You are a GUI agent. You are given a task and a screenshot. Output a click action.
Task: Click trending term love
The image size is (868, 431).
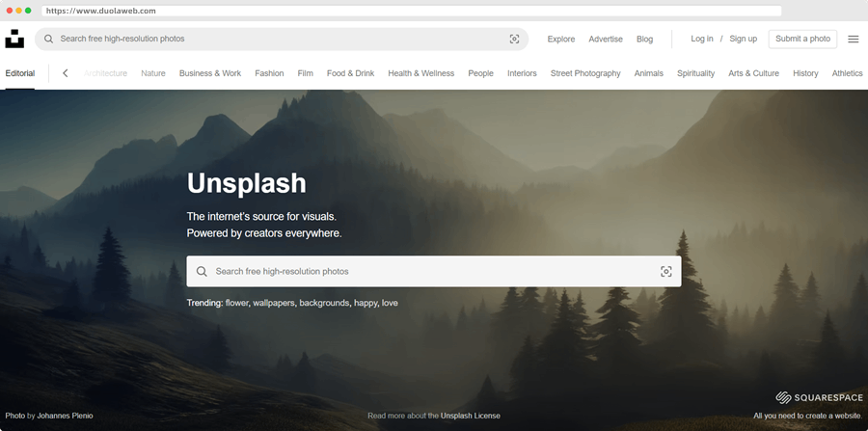tap(390, 303)
